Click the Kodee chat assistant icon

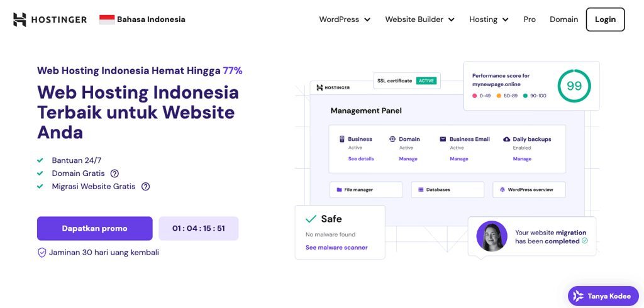pyautogui.click(x=579, y=295)
